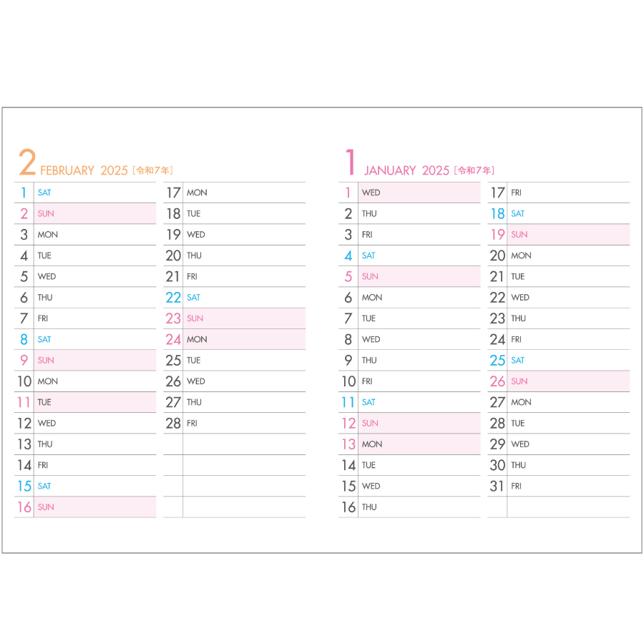Select February 11 TUE holiday row
The image size is (644, 644).
pyautogui.click(x=85, y=402)
